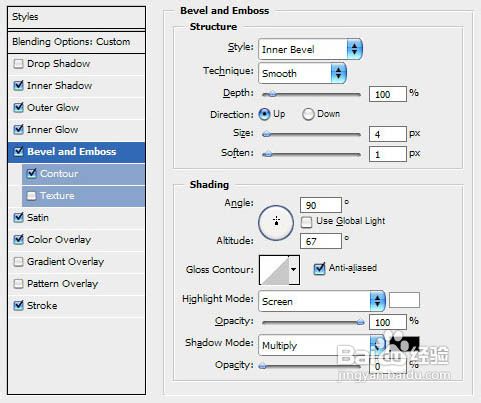Open the Technique dropdown showing Smooth
This screenshot has height=403, width=481.
(x=302, y=73)
